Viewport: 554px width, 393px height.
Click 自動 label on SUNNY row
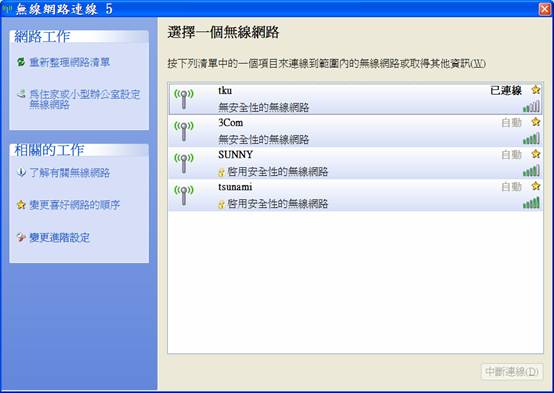click(511, 154)
